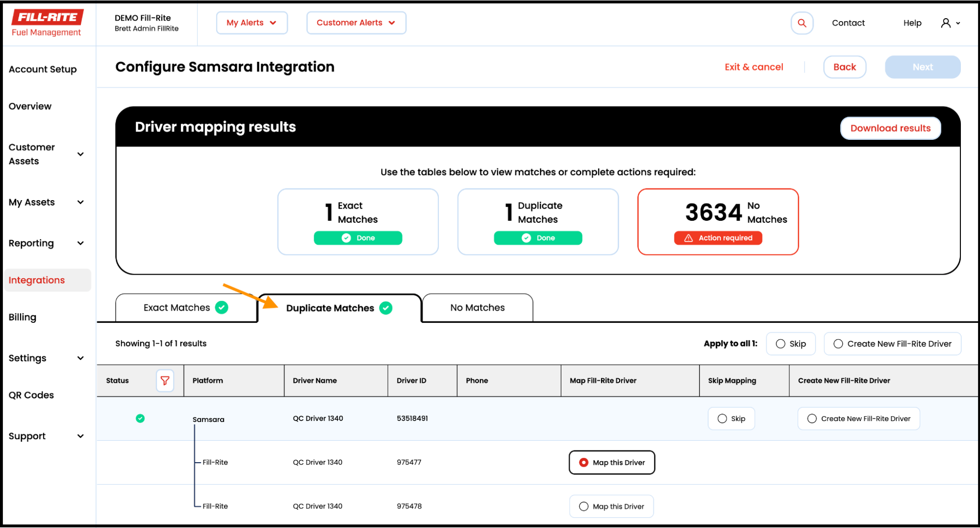The width and height of the screenshot is (980, 528).
Task: Switch to the No Matches tab
Action: [x=477, y=308]
